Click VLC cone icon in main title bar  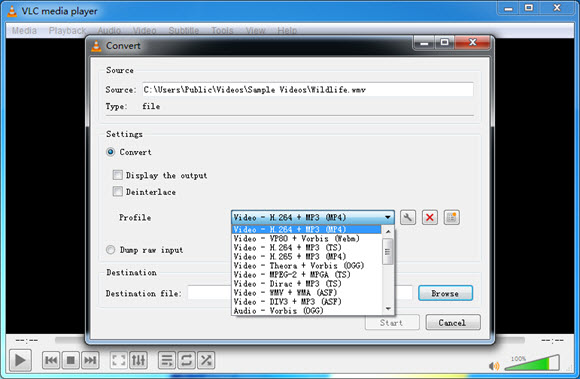(12, 11)
